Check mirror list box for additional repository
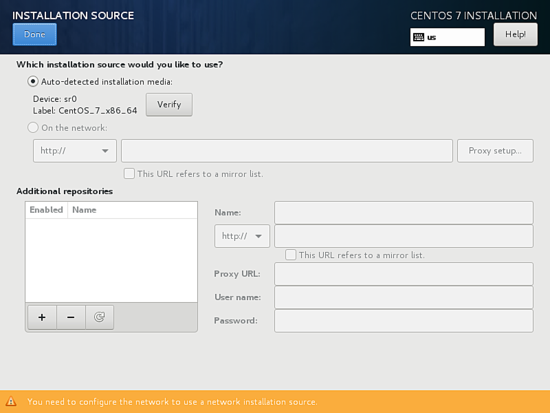The height and width of the screenshot is (413, 550). click(x=290, y=255)
